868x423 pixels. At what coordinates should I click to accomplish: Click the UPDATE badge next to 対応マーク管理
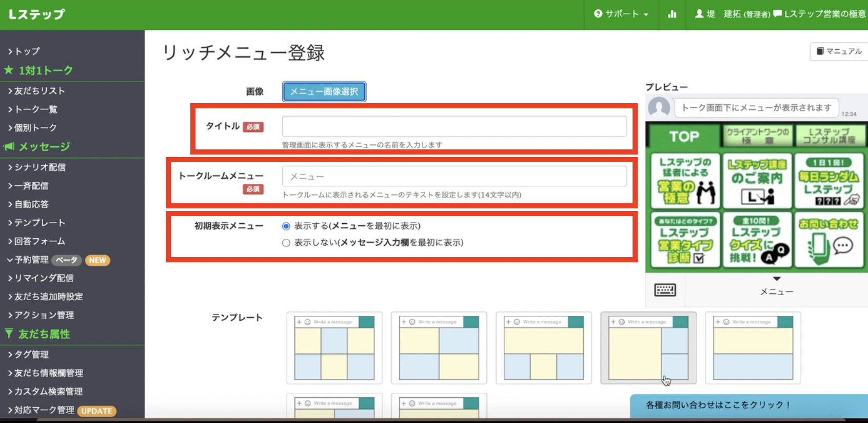coord(97,411)
